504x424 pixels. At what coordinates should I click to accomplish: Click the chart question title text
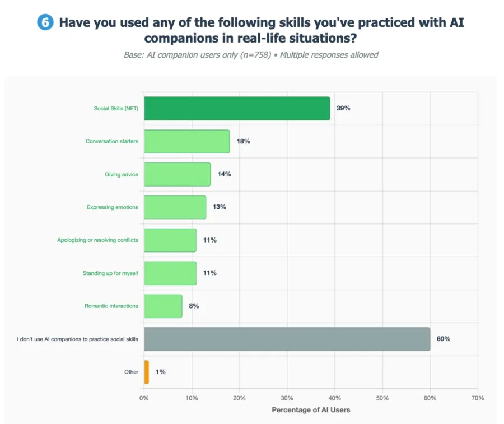262,31
